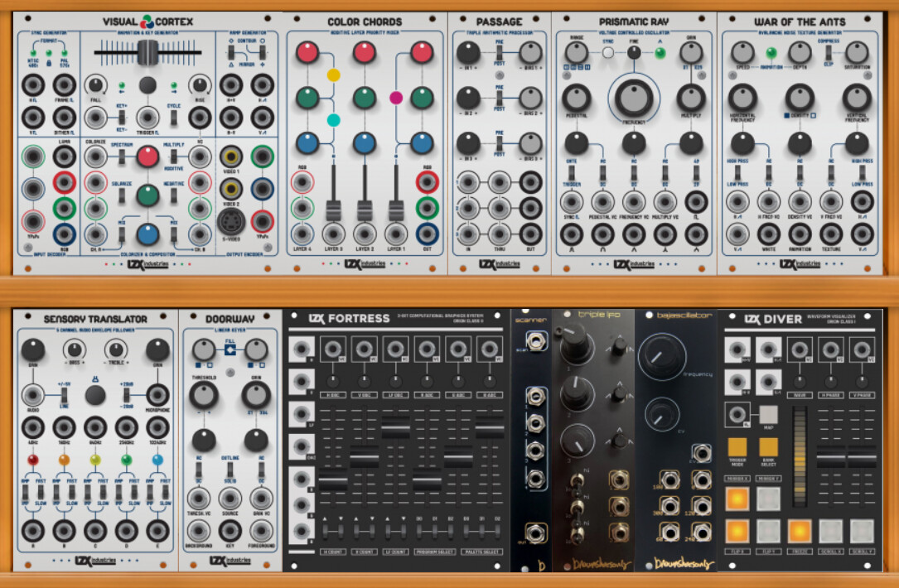Click the Density VC jack on War of the Ants

pos(800,202)
